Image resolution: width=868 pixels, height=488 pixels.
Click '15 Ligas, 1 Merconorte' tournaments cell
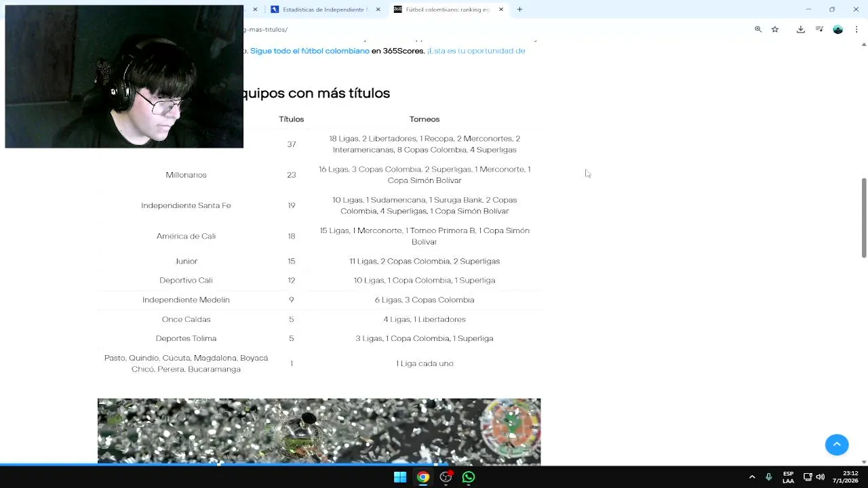click(x=425, y=236)
